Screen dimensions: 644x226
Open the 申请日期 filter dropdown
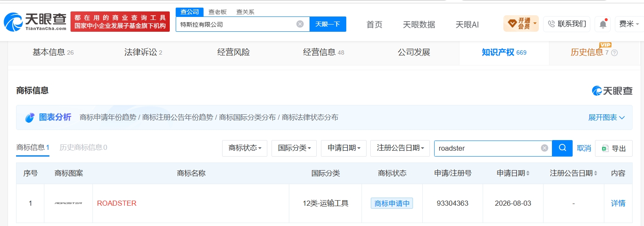(x=343, y=148)
